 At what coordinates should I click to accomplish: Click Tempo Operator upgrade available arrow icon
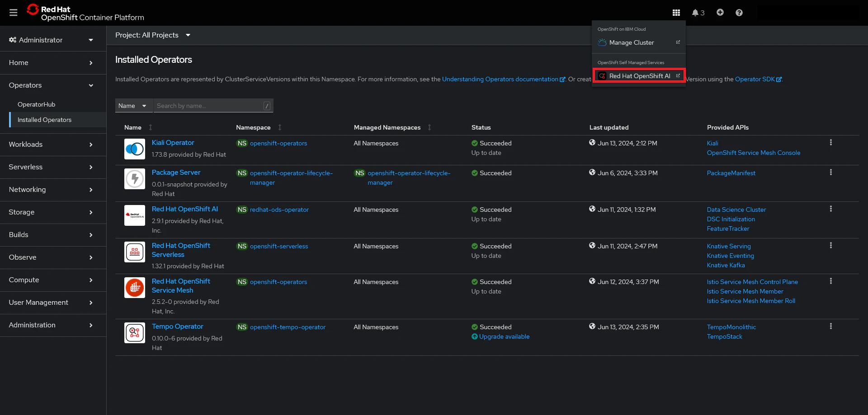(475, 336)
